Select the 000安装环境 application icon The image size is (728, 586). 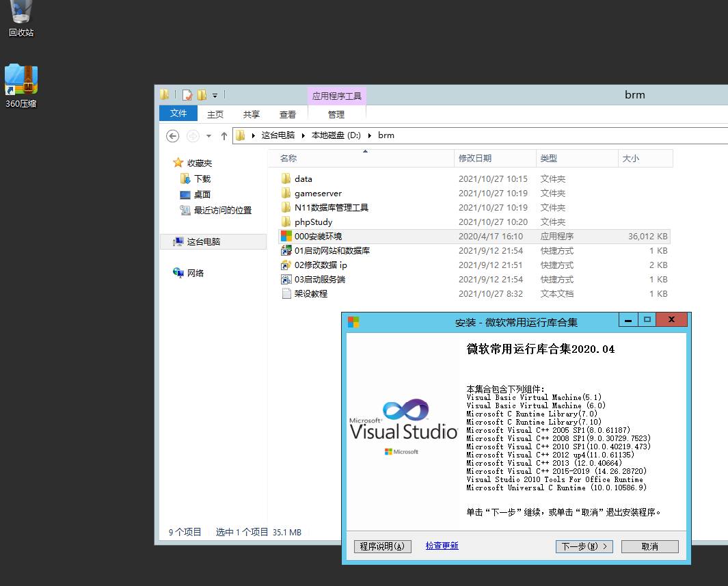(x=286, y=237)
